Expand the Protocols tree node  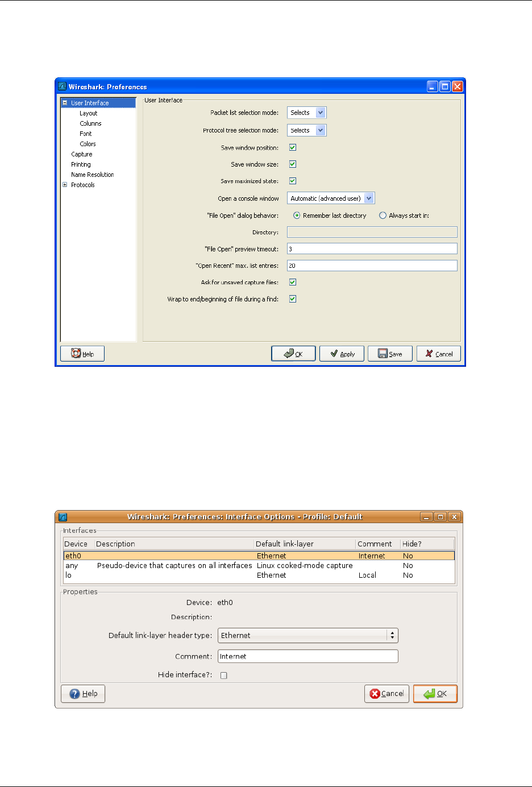[65, 185]
